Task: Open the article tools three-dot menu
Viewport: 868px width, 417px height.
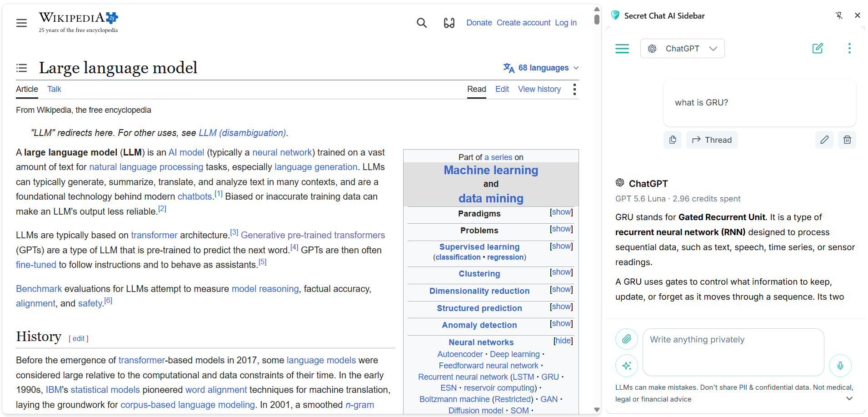Action: (x=574, y=89)
